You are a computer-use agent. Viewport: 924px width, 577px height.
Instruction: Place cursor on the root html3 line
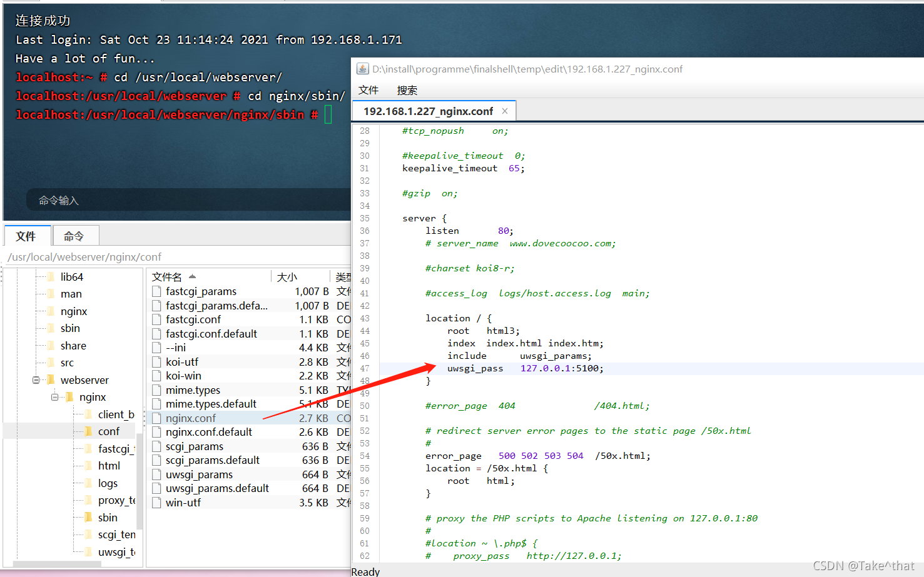[484, 331]
